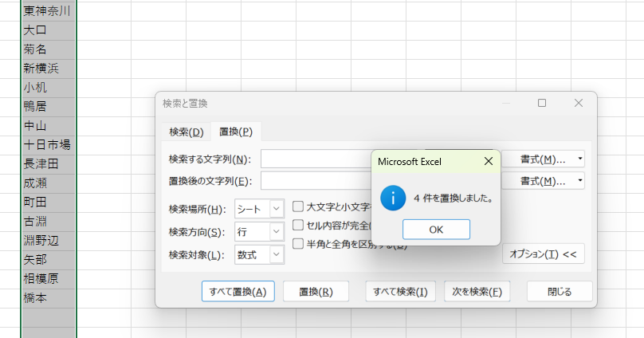
Task: Collapse options with オプション(T) << button
Action: pos(543,254)
